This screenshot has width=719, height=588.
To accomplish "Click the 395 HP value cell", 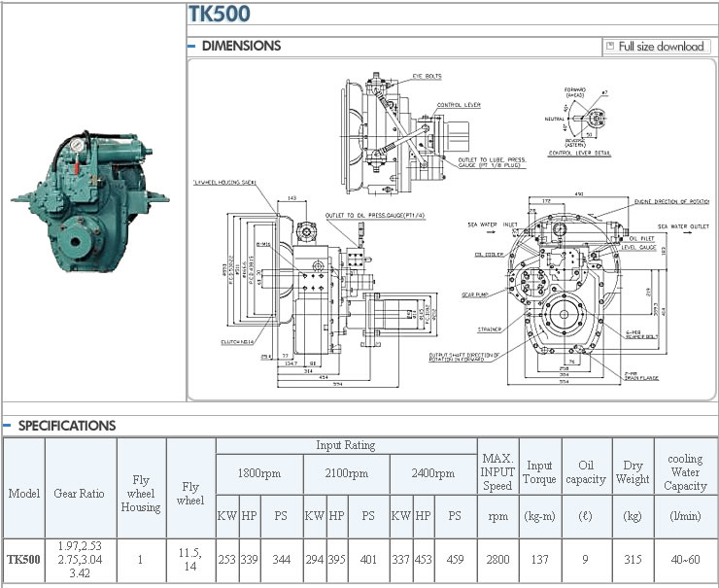I will pos(336,560).
